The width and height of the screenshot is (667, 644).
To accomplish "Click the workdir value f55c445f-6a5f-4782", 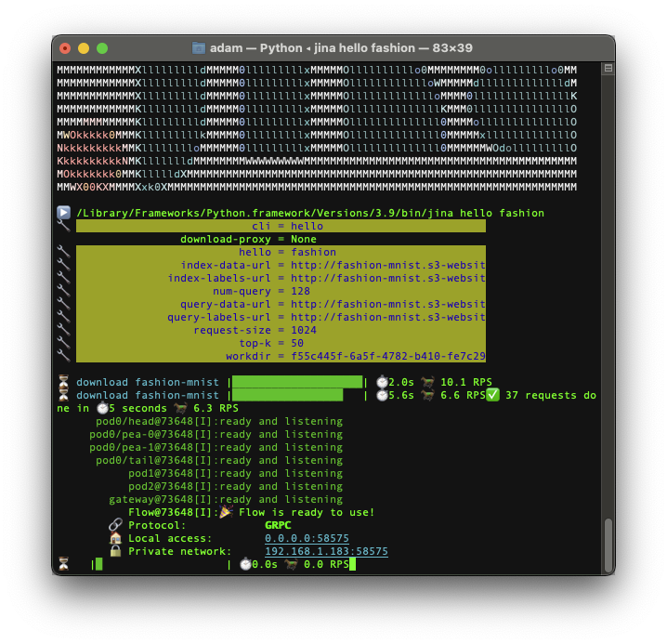I will (388, 356).
